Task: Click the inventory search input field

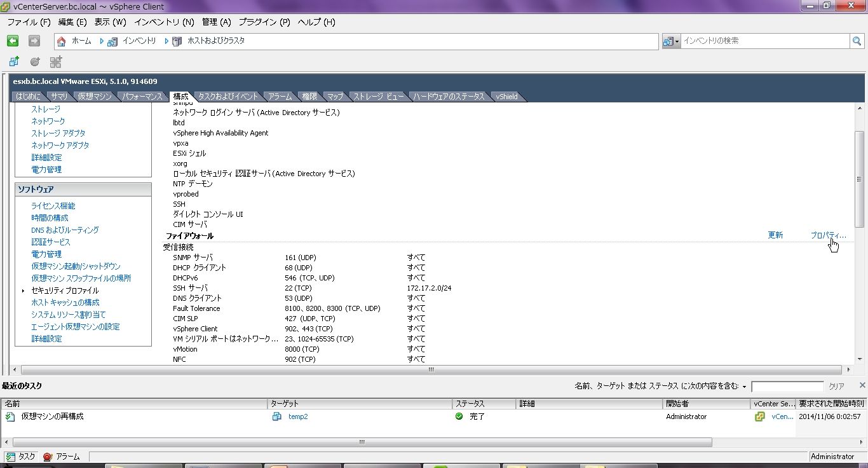Action: coord(766,41)
